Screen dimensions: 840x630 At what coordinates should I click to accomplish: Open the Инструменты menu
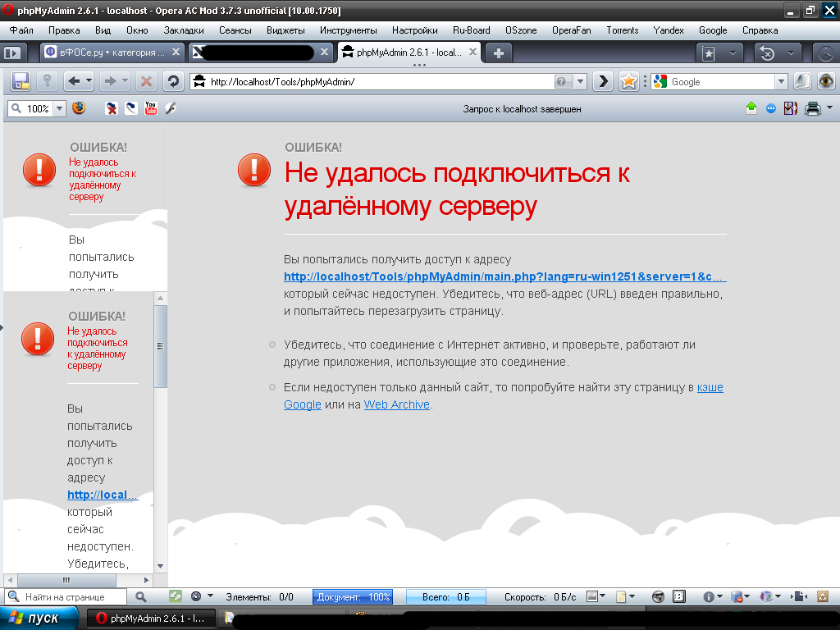349,30
